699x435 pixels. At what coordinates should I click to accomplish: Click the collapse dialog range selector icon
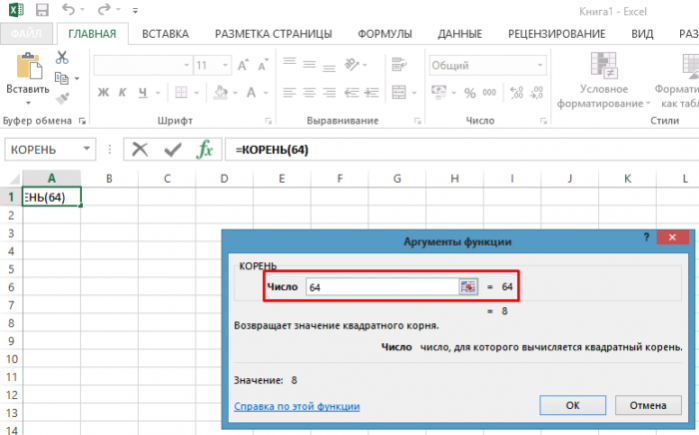(468, 287)
